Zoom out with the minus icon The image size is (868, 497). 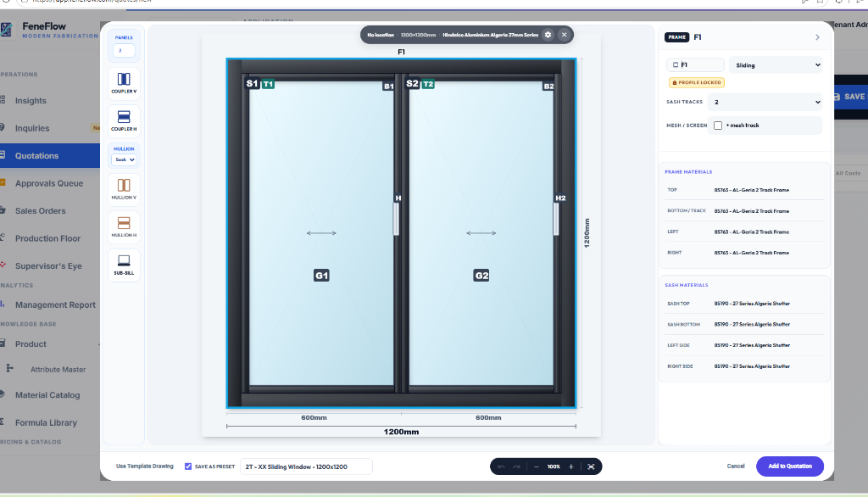(x=536, y=466)
